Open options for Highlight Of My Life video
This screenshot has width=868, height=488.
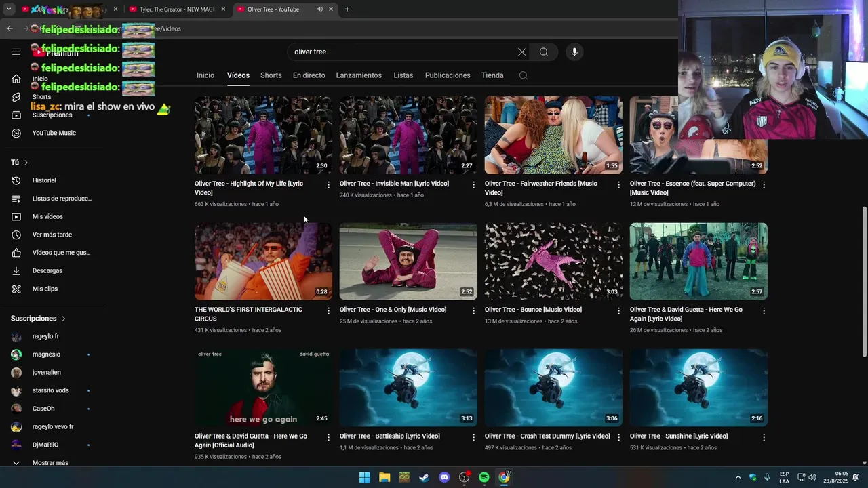point(329,184)
